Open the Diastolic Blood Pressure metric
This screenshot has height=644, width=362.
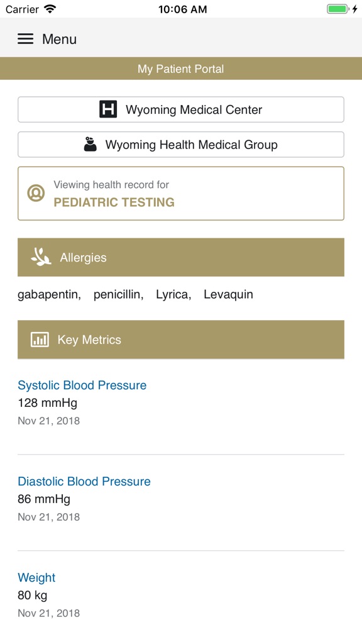point(85,481)
